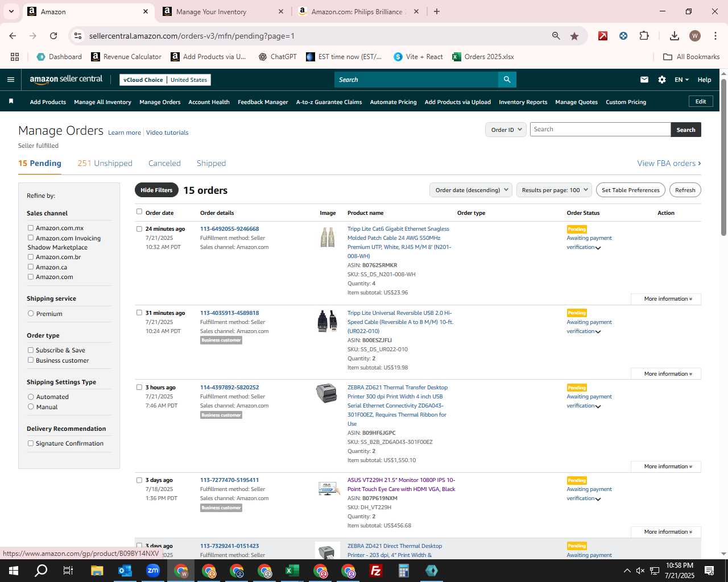Viewport: 728px width, 582px height.
Task: Open the Results per page dropdown
Action: (x=554, y=190)
